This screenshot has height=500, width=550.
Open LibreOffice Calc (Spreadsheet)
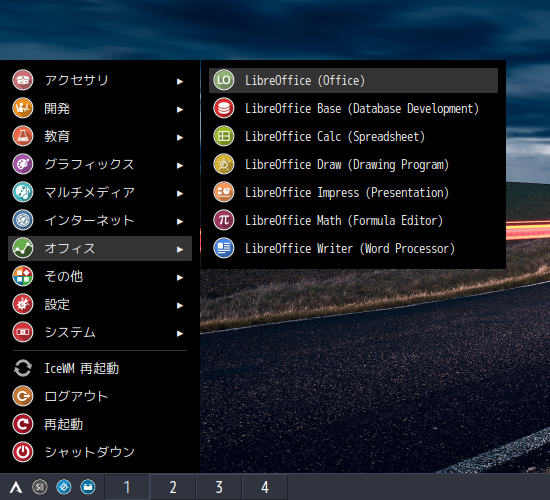pyautogui.click(x=353, y=136)
